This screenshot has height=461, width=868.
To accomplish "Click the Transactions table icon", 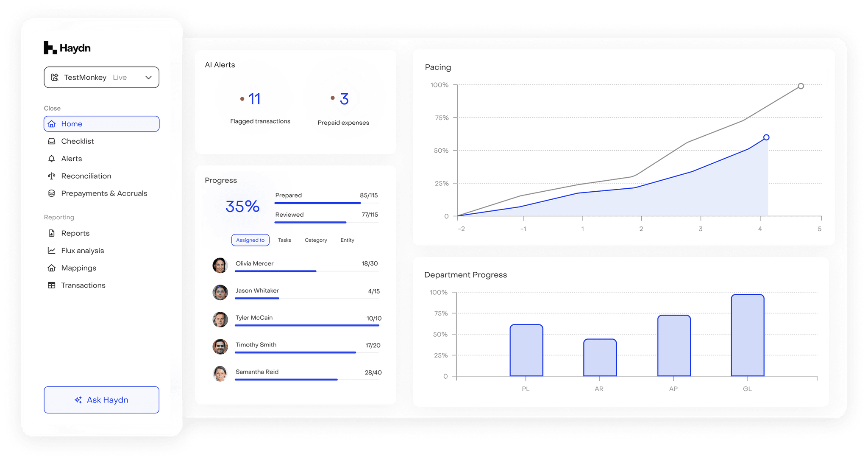I will pos(52,285).
